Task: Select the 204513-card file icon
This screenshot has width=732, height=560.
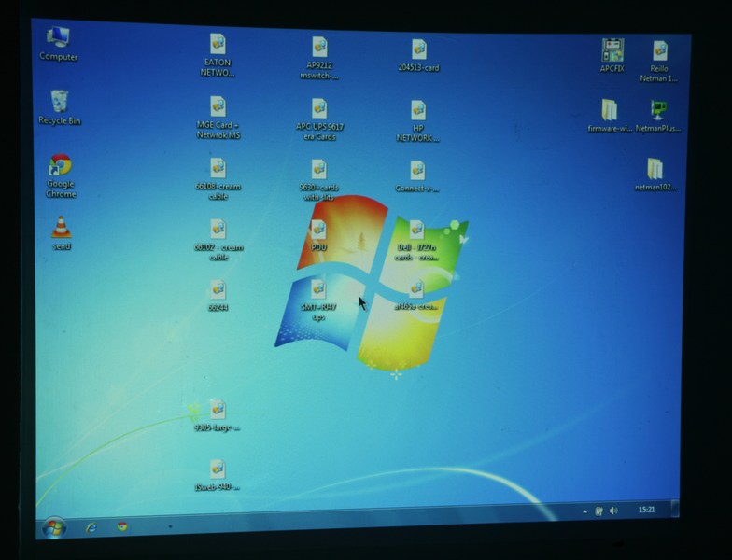Action: (418, 56)
